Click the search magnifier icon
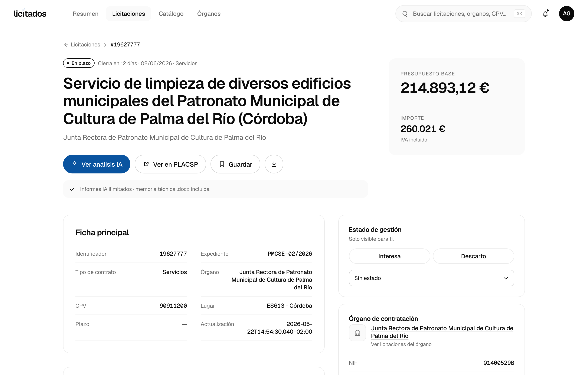 405,14
